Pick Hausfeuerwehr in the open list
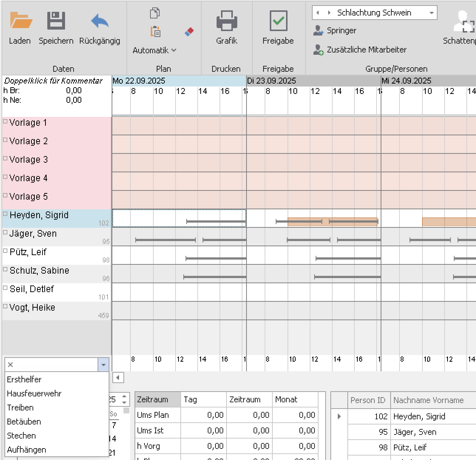 (x=34, y=393)
